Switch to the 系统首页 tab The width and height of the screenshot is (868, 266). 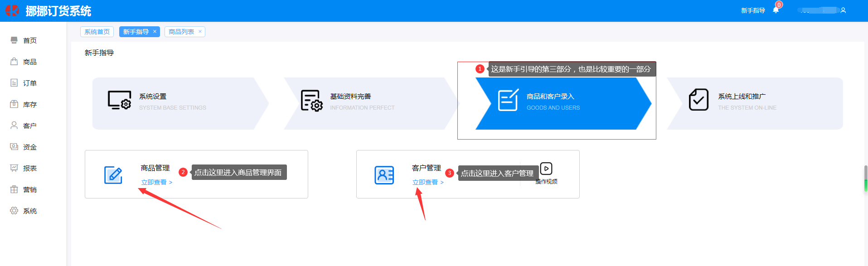tap(97, 32)
